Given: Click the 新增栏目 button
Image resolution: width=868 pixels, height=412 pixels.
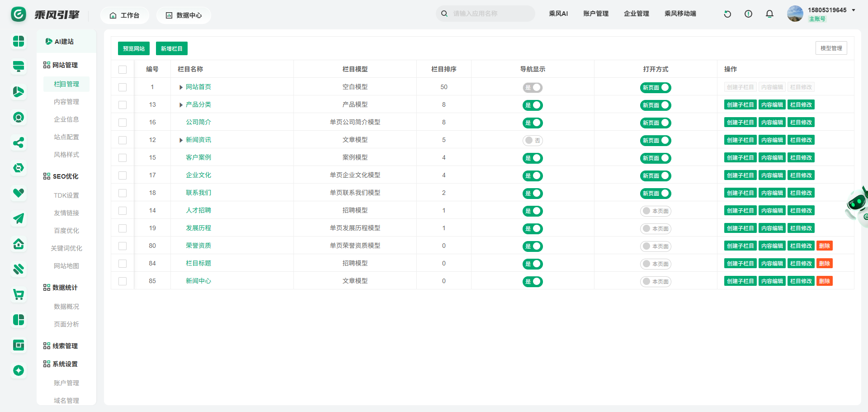Looking at the screenshot, I should [x=172, y=48].
